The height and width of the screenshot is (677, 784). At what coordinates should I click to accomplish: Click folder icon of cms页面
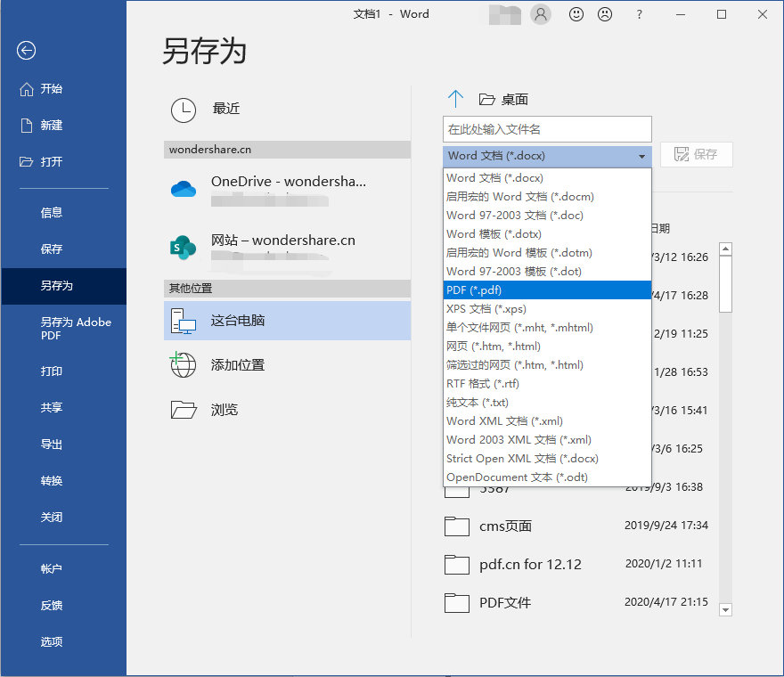456,526
